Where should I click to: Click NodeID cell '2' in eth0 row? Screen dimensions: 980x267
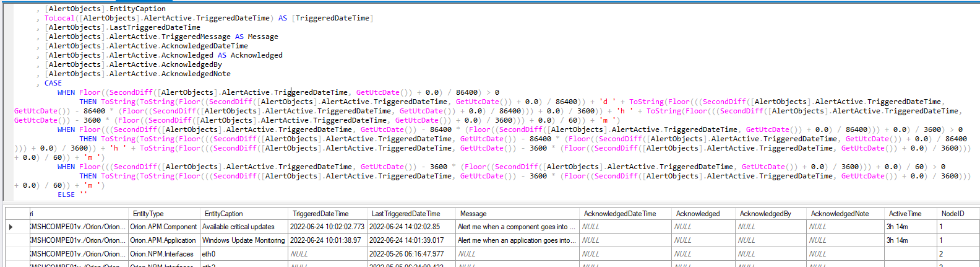958,254
